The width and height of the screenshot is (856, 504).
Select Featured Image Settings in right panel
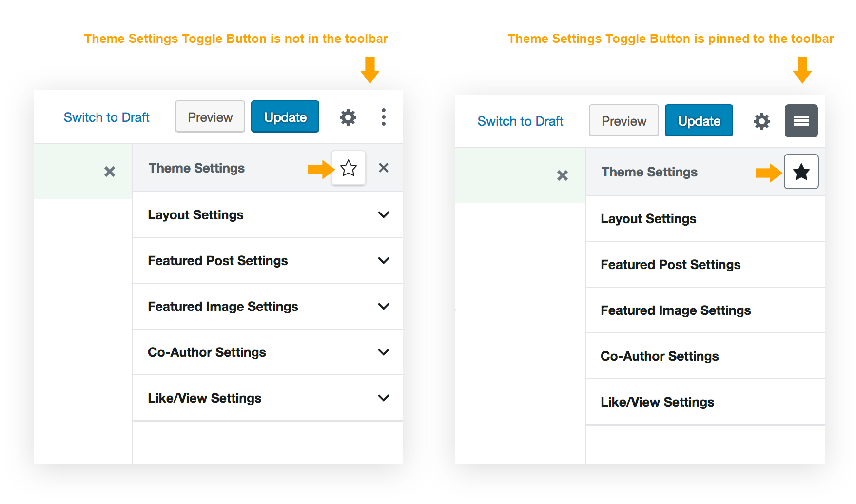(x=676, y=310)
